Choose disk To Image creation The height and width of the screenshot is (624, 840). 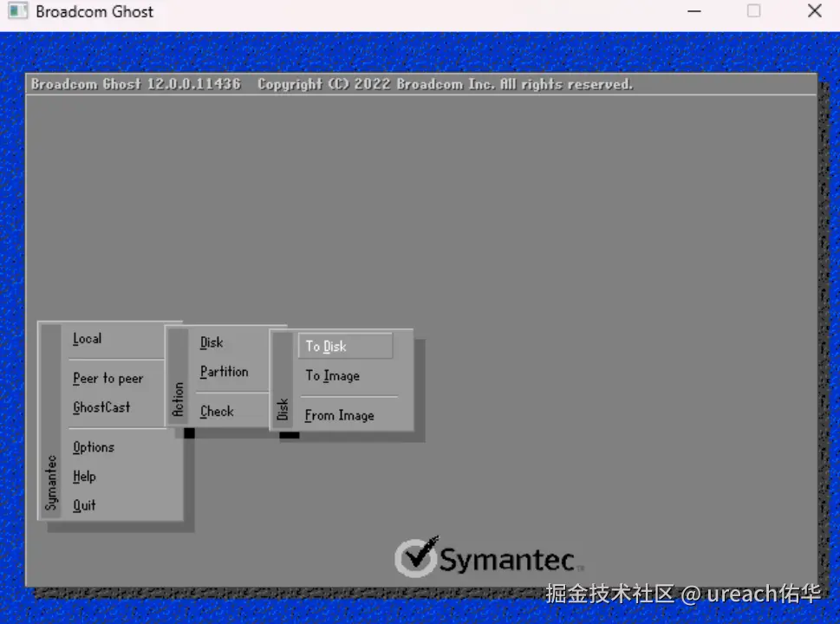[333, 376]
